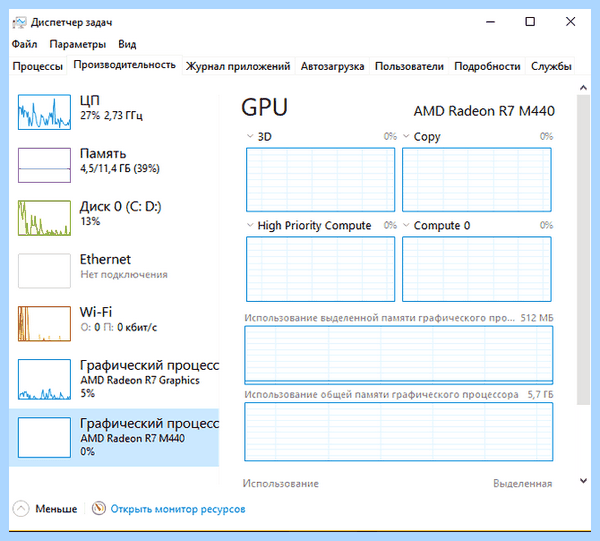Switch to the Службы tab
Viewport: 600px width, 541px height.
pyautogui.click(x=551, y=66)
